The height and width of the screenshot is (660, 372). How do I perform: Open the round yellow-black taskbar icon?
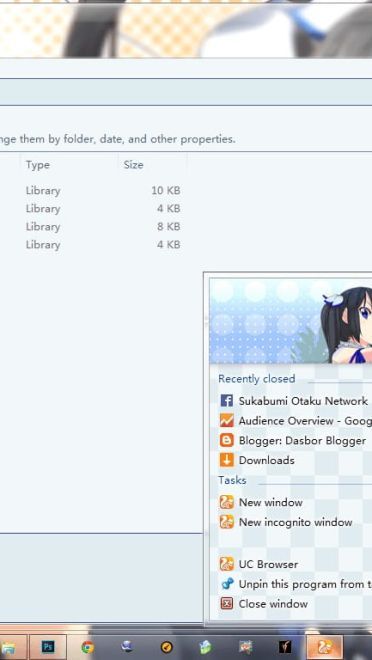click(167, 647)
